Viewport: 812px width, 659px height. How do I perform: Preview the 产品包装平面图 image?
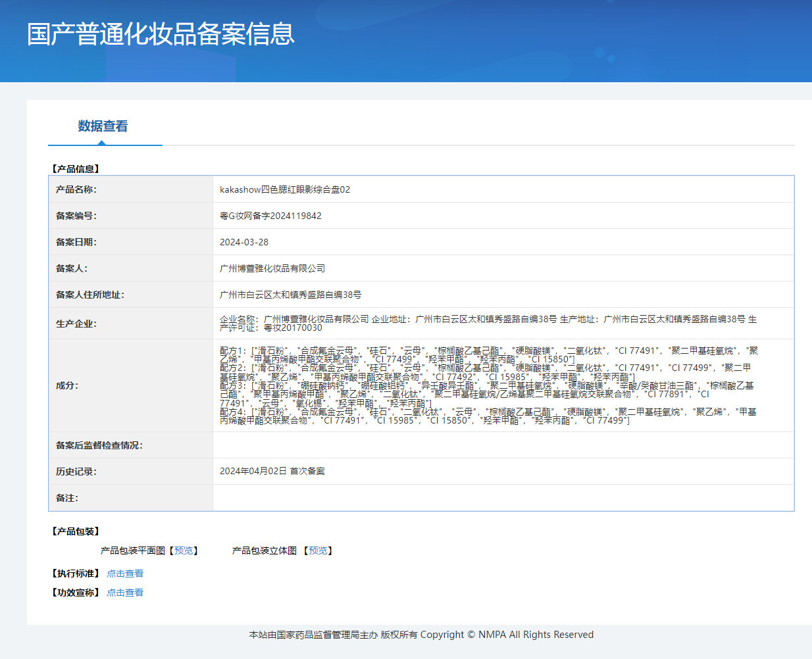pyautogui.click(x=184, y=550)
